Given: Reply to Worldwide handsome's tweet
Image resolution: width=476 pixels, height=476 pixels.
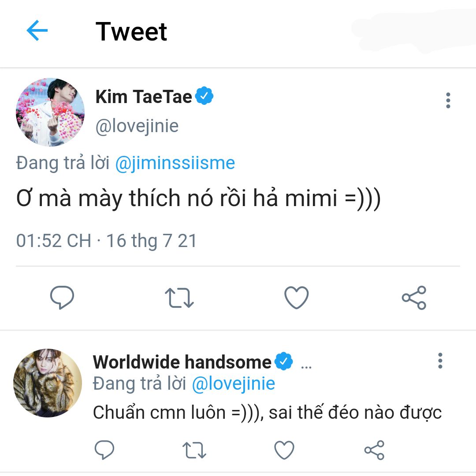Looking at the screenshot, I should [x=104, y=450].
